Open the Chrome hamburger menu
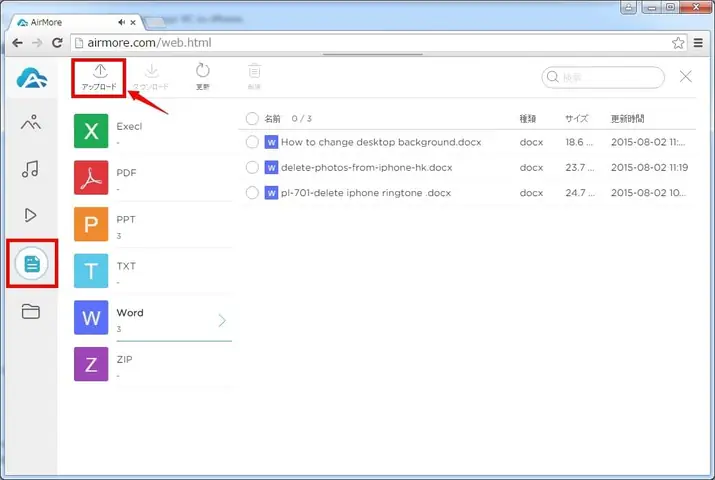 click(698, 43)
